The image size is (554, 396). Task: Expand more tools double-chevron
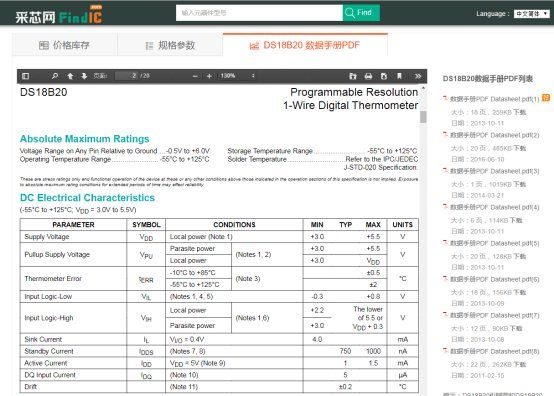pyautogui.click(x=418, y=76)
